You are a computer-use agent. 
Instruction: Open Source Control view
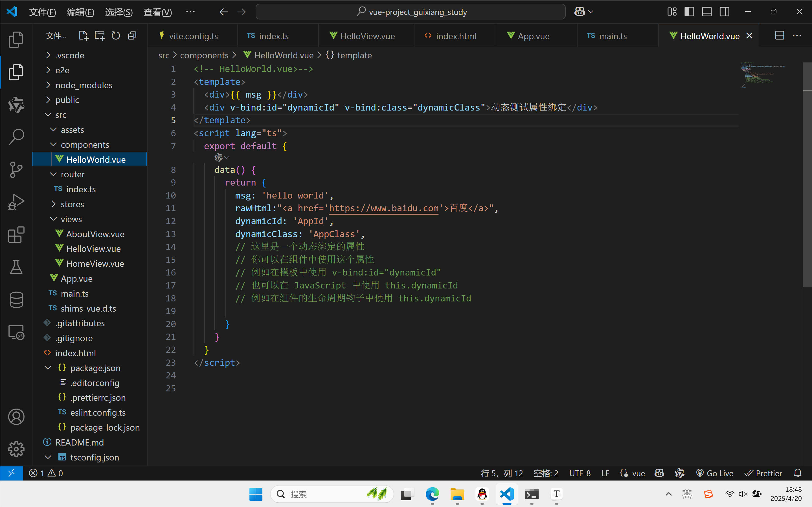(x=16, y=169)
